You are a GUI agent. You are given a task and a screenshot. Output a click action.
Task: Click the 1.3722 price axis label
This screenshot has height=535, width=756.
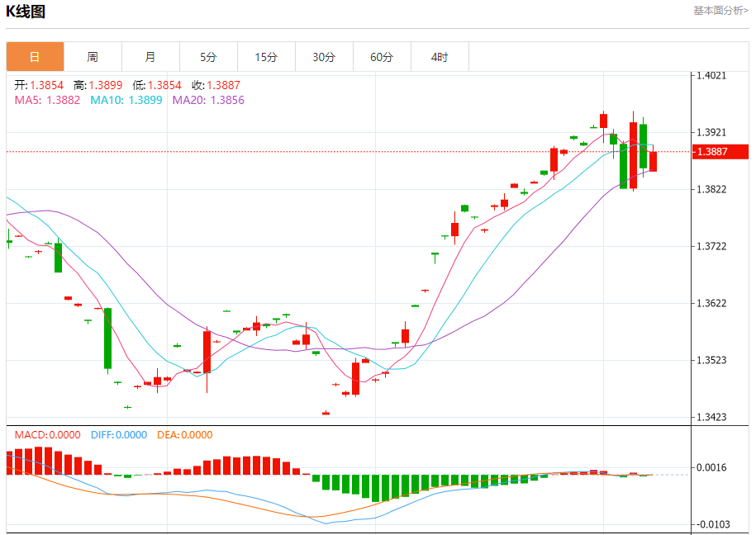click(711, 246)
